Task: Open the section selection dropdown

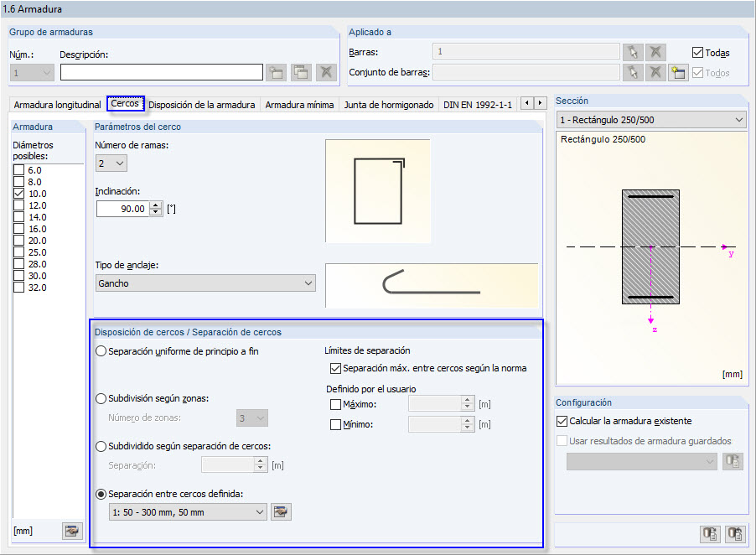Action: tap(651, 120)
